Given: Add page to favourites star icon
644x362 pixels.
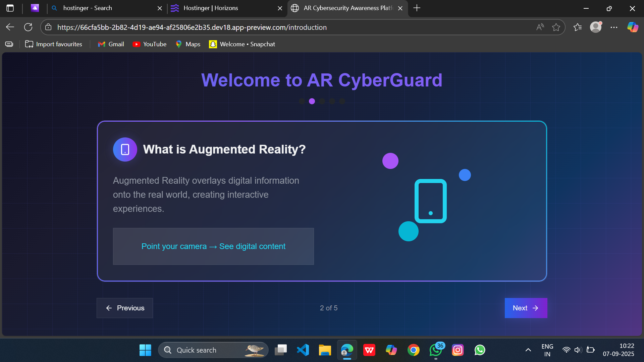Looking at the screenshot, I should [x=556, y=27].
